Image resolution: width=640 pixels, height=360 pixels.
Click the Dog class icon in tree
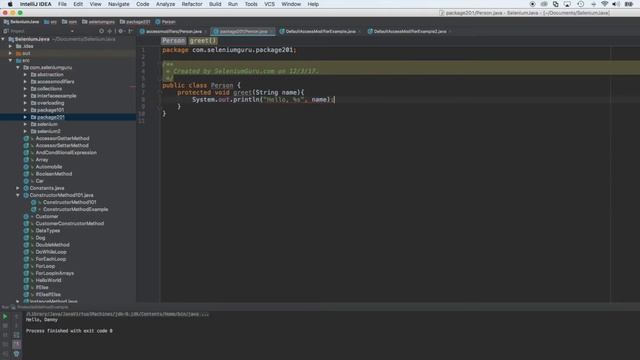click(27, 238)
